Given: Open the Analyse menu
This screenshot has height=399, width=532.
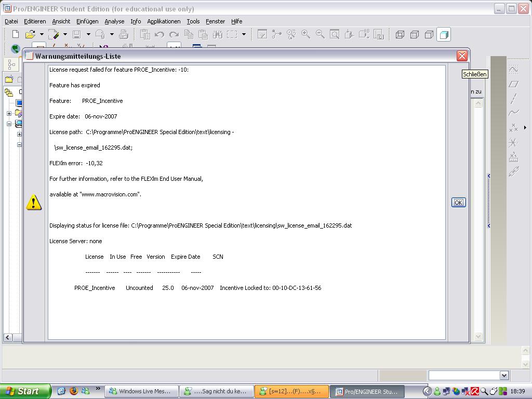Looking at the screenshot, I should pos(114,21).
